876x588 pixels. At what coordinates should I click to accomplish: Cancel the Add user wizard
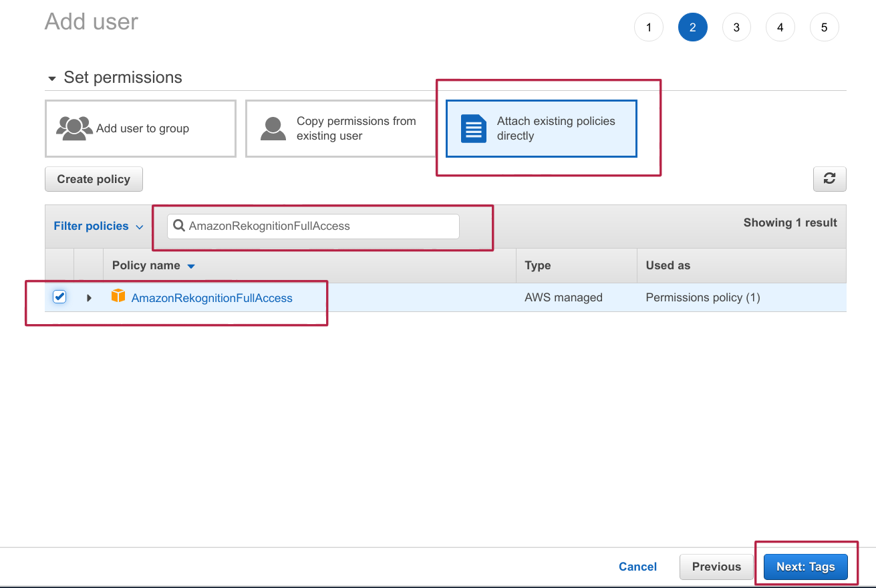(637, 567)
